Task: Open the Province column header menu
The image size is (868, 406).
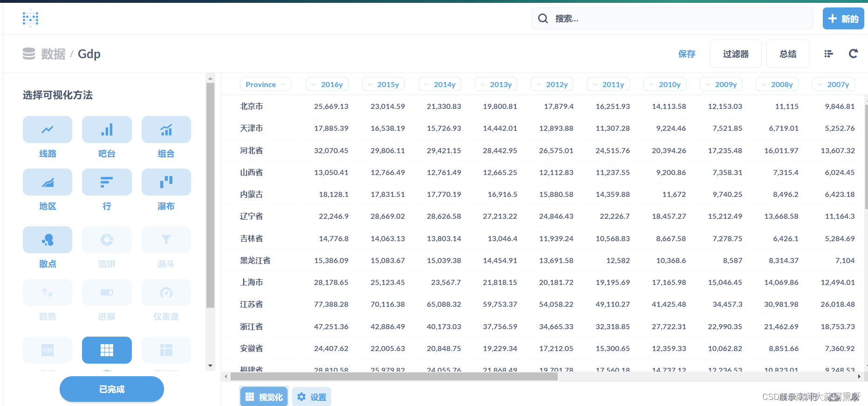Action: click(266, 84)
